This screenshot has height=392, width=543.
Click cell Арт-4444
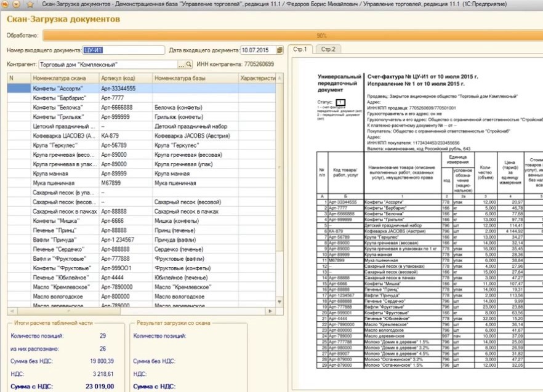pyautogui.click(x=126, y=278)
